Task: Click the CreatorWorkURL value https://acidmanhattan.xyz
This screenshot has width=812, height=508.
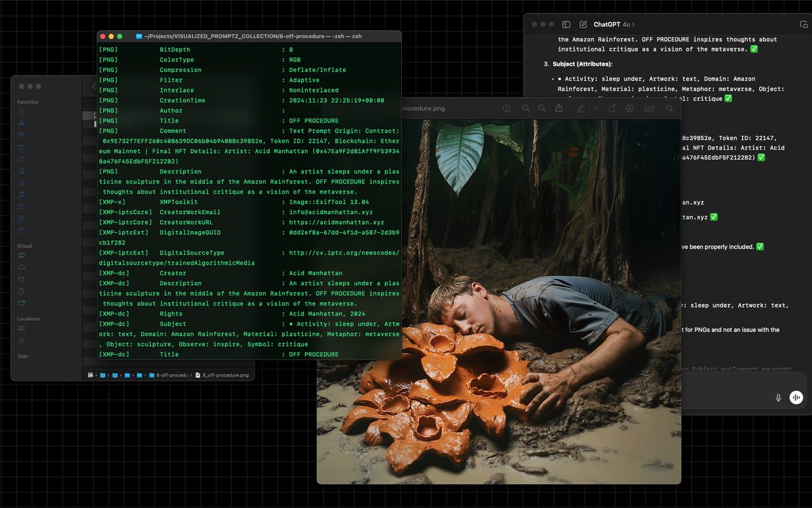Action: (x=336, y=222)
